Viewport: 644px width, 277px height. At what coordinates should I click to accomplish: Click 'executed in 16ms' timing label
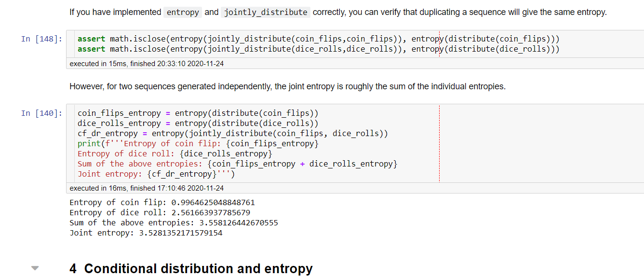(x=147, y=188)
